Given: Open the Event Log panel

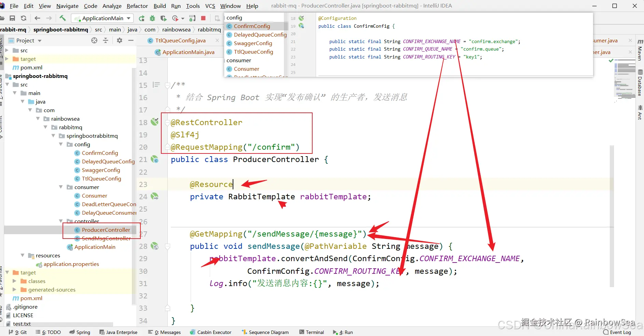Looking at the screenshot, I should 617,332.
